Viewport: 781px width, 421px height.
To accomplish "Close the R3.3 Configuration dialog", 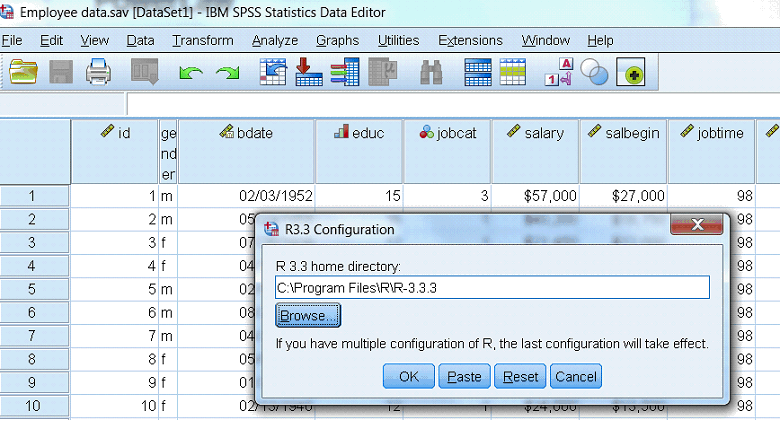I will tap(697, 224).
